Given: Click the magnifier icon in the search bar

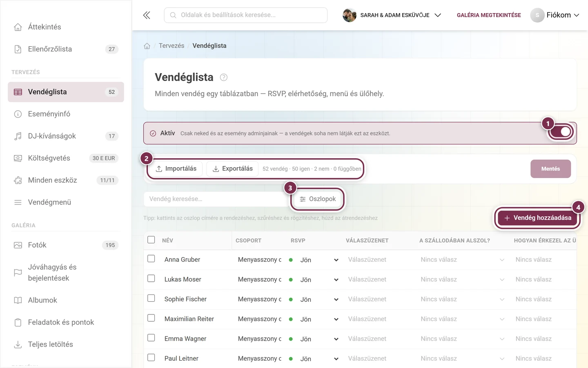Looking at the screenshot, I should 173,15.
